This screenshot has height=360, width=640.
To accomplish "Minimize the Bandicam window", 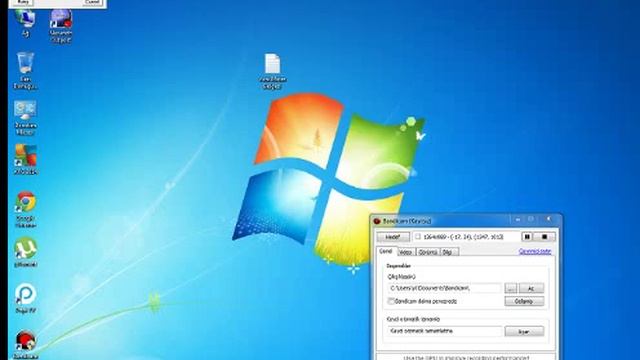I will point(518,220).
